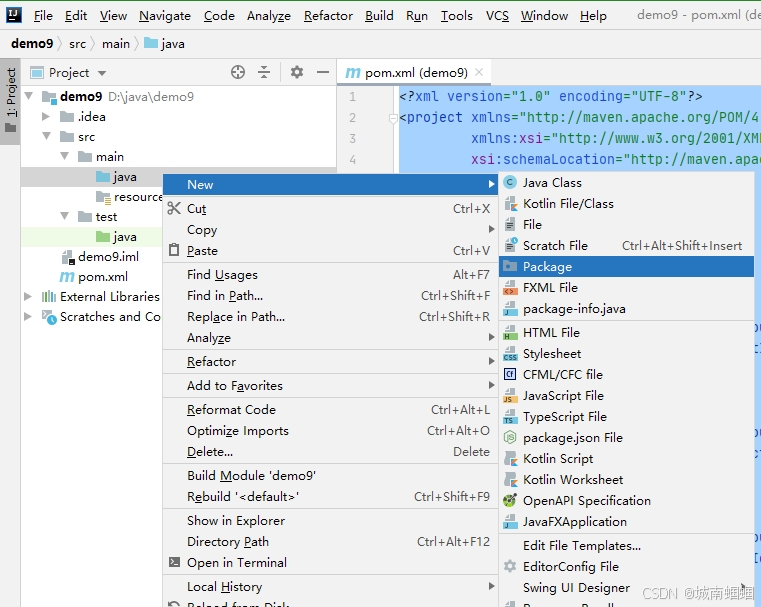Image resolution: width=761 pixels, height=607 pixels.
Task: Select package-info.java in New submenu
Action: click(x=627, y=309)
